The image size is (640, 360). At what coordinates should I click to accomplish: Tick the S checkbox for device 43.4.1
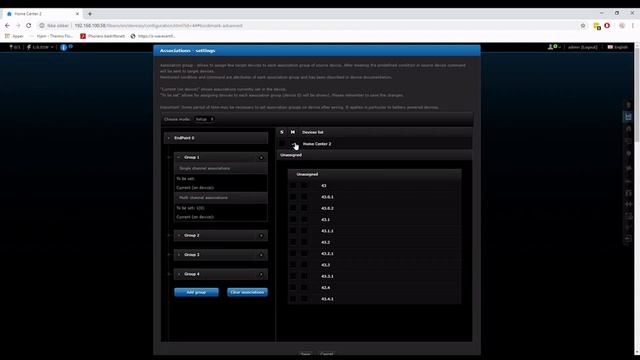point(293,299)
